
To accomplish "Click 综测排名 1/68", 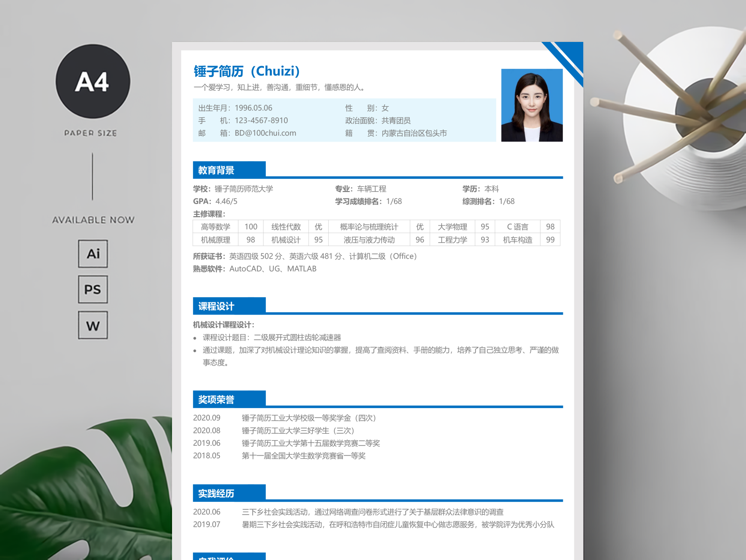I will coord(489,201).
